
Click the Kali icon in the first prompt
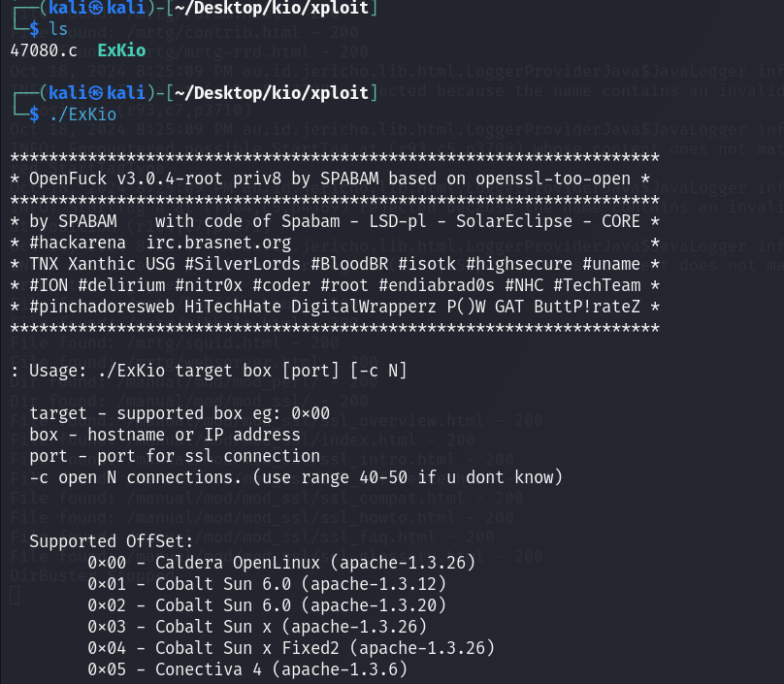(96, 8)
